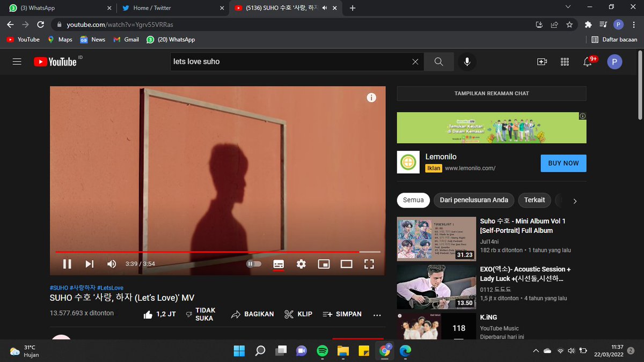This screenshot has height=362, width=644.
Task: Open the K.iNG playlist thumbnail
Action: point(436,326)
